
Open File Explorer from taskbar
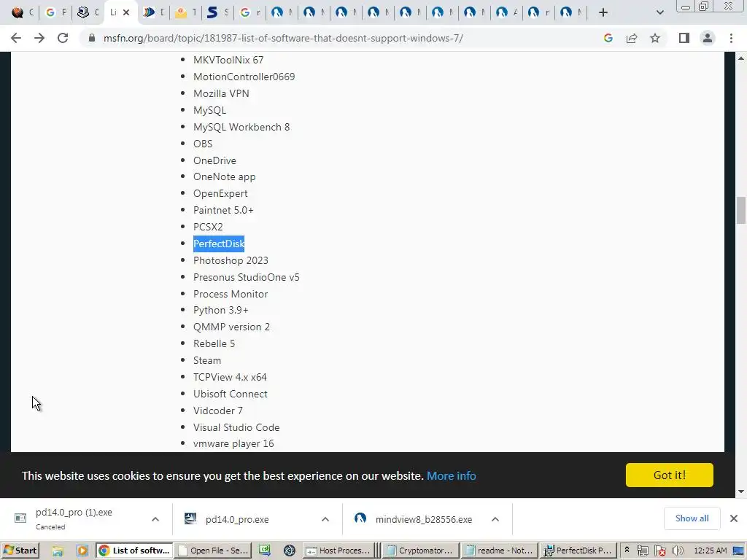pos(58,551)
